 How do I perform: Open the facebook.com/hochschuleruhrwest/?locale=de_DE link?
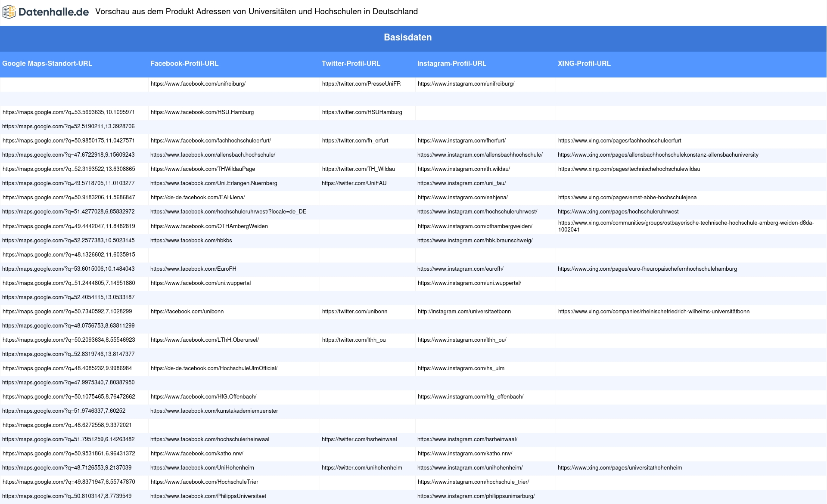point(228,212)
